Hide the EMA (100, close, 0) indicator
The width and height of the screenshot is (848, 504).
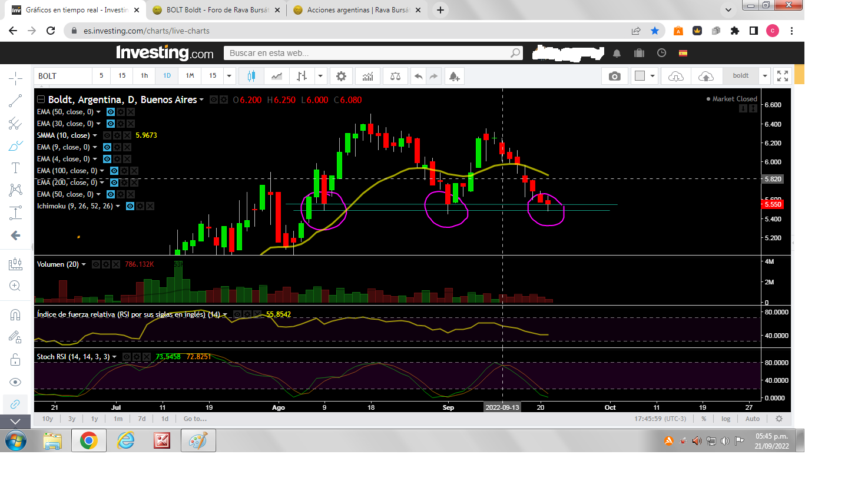(114, 171)
